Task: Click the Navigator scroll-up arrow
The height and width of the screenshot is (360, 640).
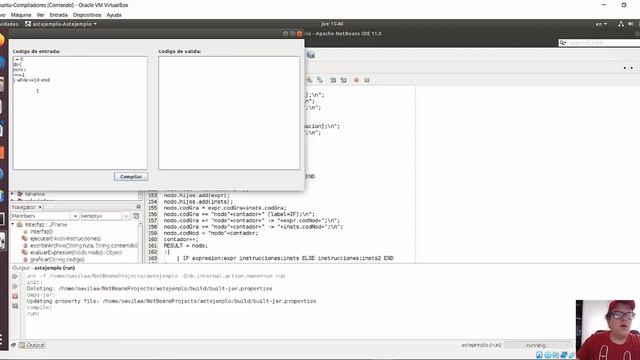Action: [140, 224]
